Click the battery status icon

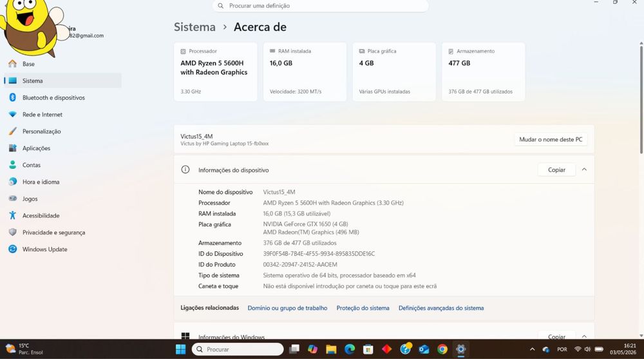(599, 349)
